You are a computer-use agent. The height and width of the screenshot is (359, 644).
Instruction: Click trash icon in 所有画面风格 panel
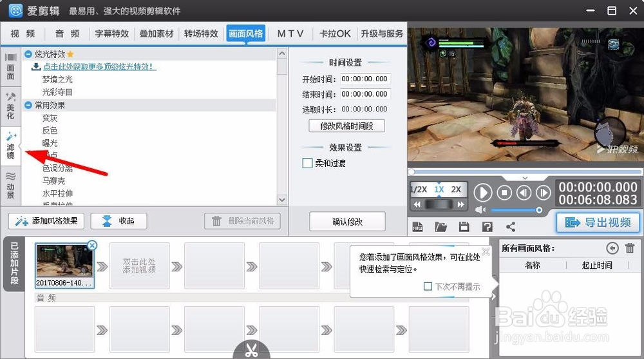pos(630,248)
